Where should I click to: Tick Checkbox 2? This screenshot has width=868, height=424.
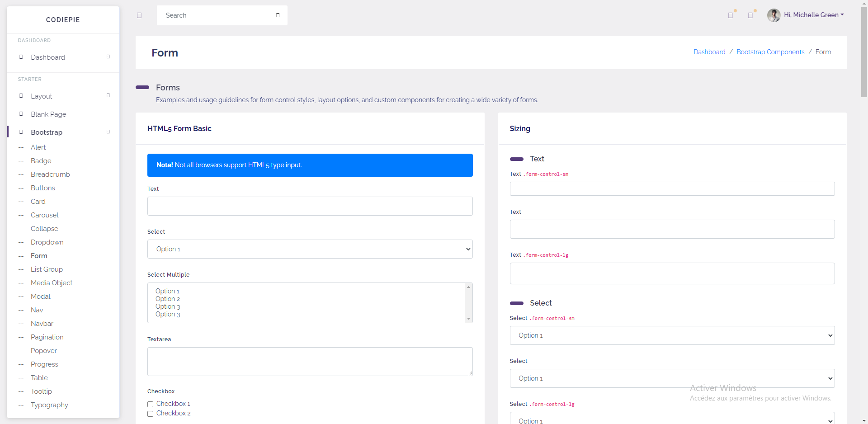pos(151,414)
